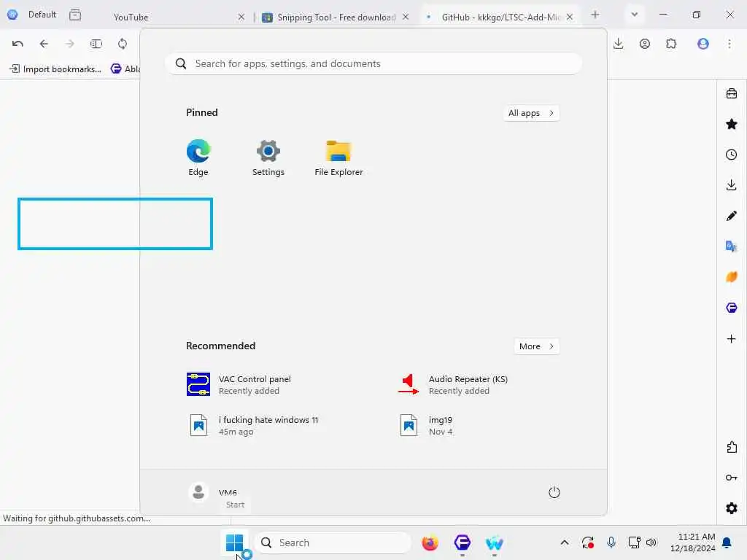
Task: Click the taskbar Search box
Action: click(x=333, y=542)
